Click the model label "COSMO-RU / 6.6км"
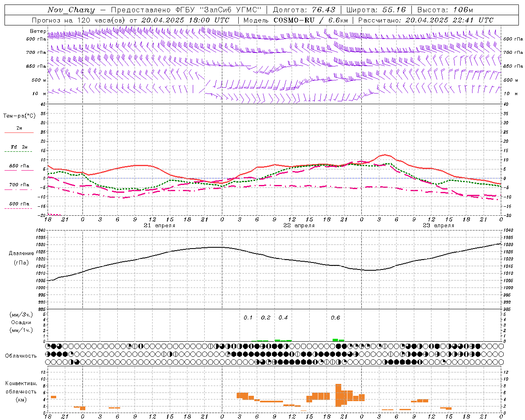525x420 pixels. click(x=310, y=20)
